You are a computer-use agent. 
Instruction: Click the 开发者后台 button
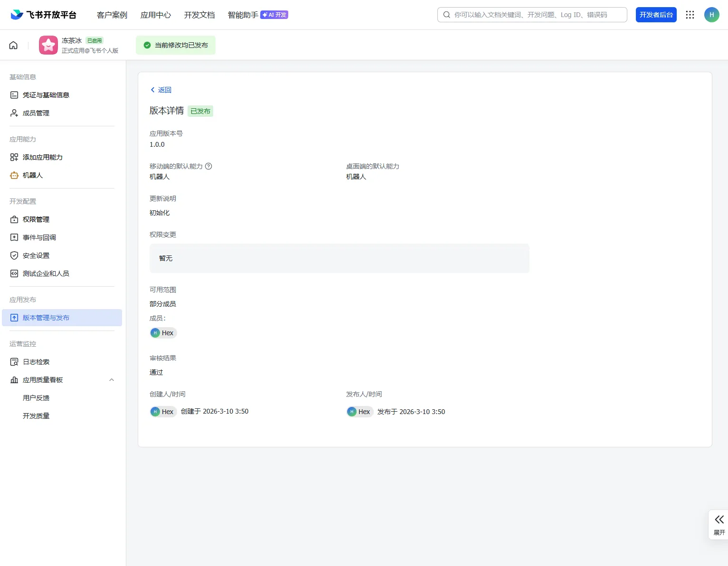(656, 15)
